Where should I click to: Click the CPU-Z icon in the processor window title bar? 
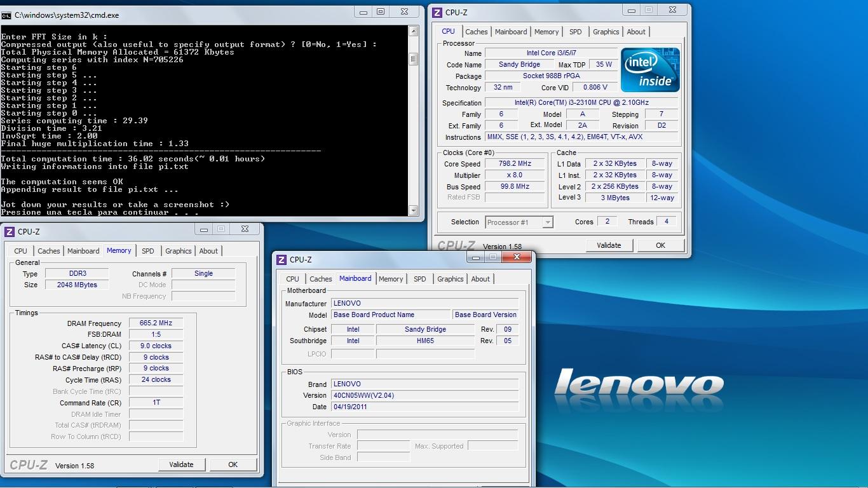pos(438,12)
